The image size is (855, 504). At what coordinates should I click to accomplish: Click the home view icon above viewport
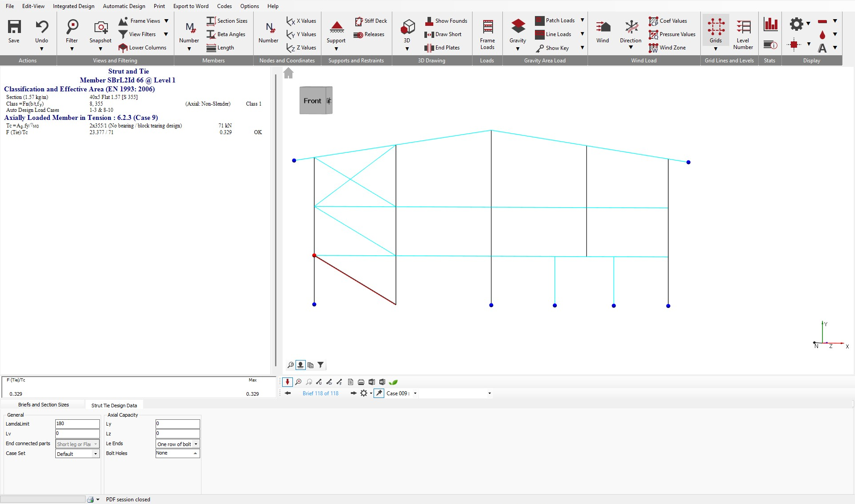[x=288, y=73]
